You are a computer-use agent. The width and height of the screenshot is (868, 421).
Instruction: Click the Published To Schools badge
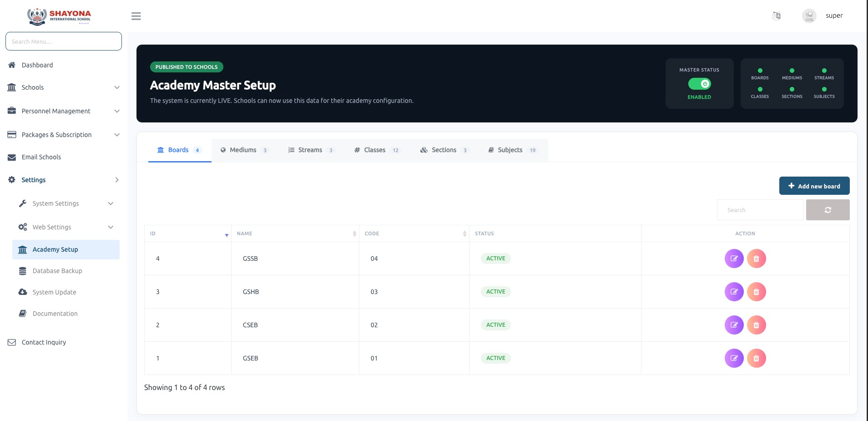tap(187, 67)
